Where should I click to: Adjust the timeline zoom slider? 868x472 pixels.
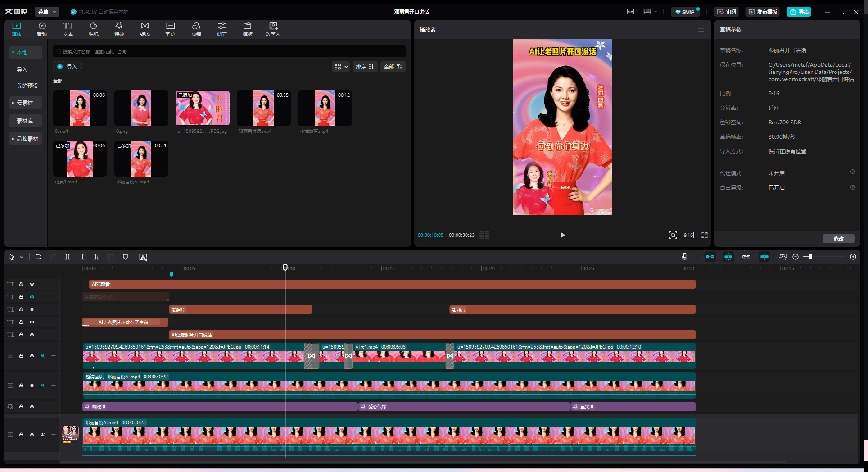point(810,257)
